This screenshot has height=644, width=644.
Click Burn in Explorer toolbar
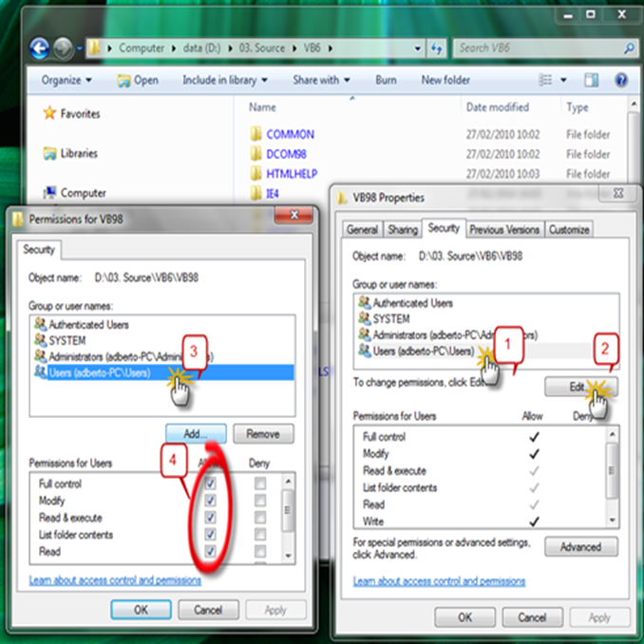pyautogui.click(x=386, y=80)
